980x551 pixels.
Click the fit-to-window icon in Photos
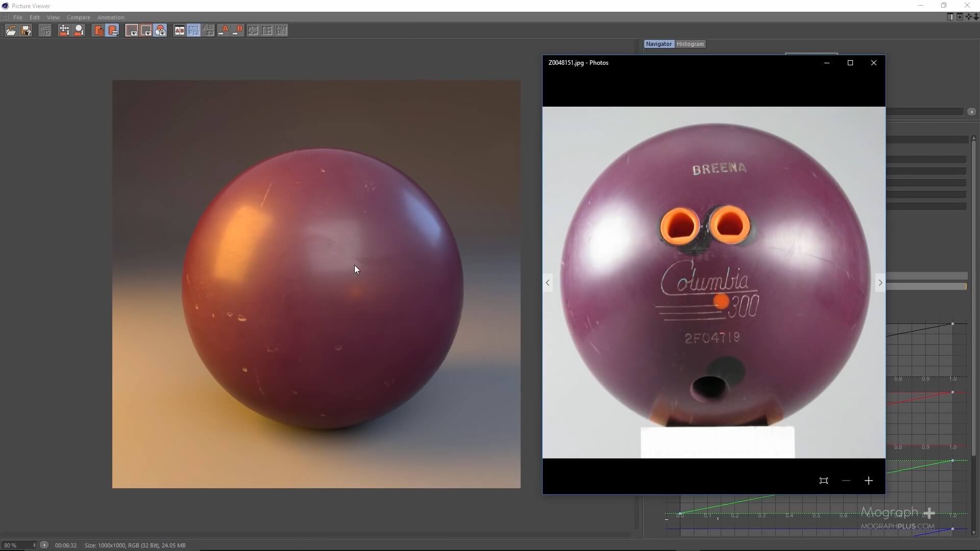[823, 481]
